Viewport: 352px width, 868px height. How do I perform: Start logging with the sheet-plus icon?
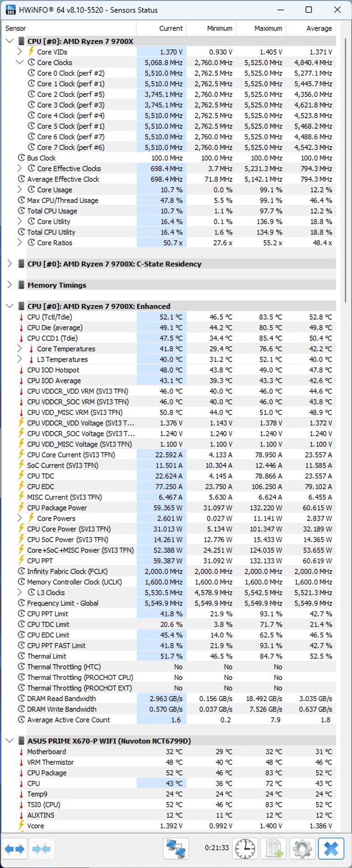(x=274, y=849)
